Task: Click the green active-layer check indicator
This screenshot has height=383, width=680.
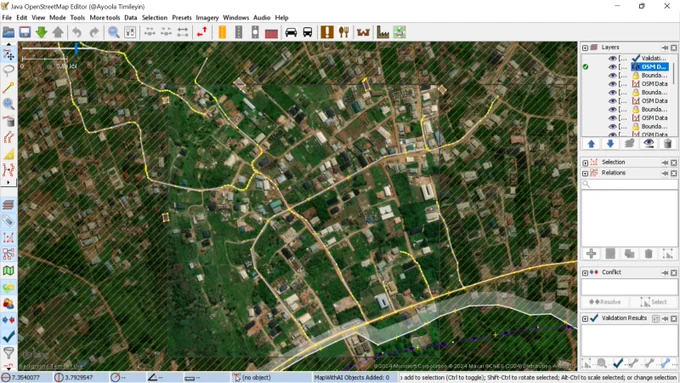Action: (585, 67)
